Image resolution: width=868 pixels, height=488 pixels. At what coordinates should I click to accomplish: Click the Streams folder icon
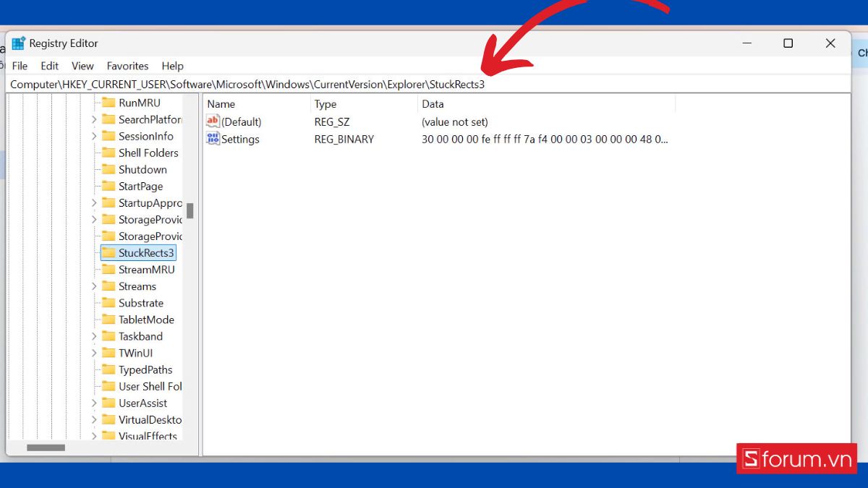click(x=109, y=286)
